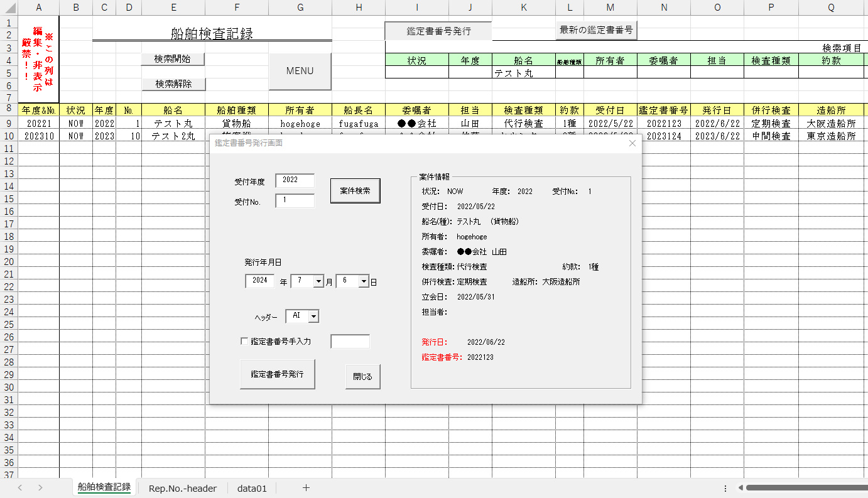Expand the ヘッダー dropdown
This screenshot has width=868, height=498.
tap(313, 317)
